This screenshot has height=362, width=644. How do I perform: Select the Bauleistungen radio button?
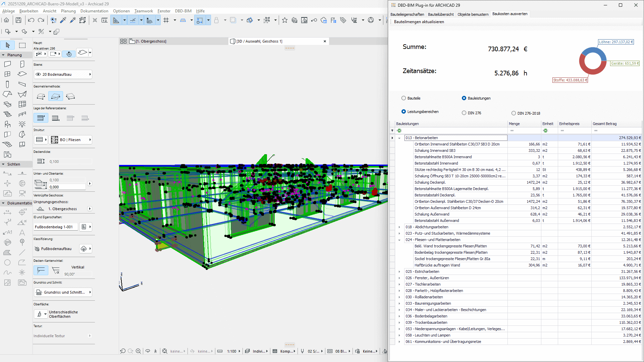(464, 98)
